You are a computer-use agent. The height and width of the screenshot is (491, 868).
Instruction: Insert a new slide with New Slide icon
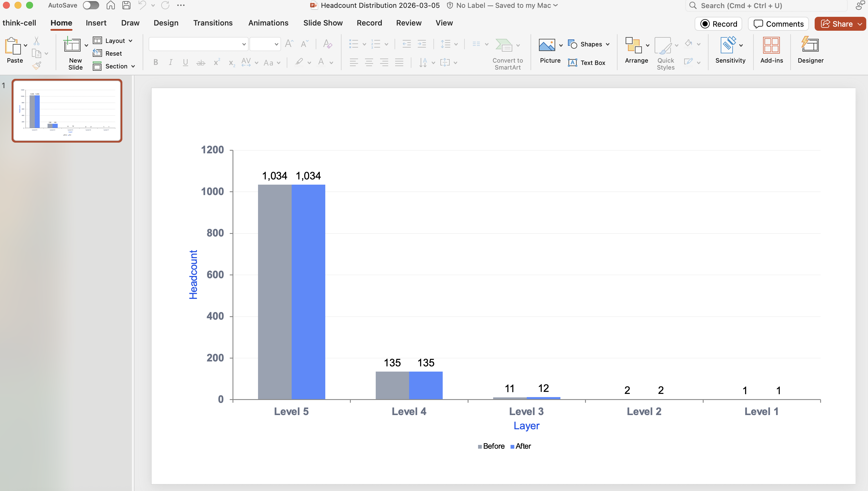pos(72,45)
